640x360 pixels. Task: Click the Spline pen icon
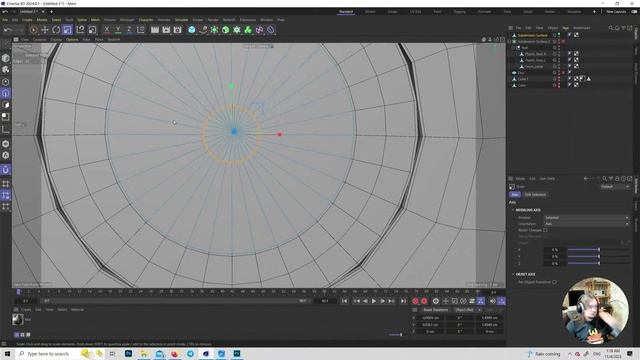coord(203,30)
